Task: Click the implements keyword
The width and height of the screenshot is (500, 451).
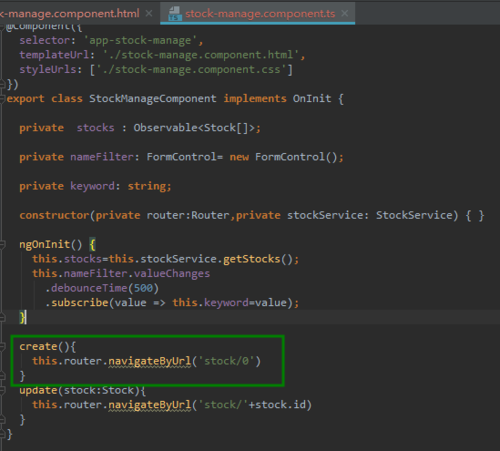Action: point(255,99)
